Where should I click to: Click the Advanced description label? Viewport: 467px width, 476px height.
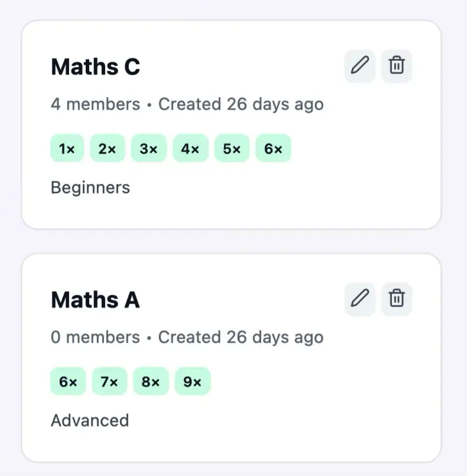click(x=90, y=420)
